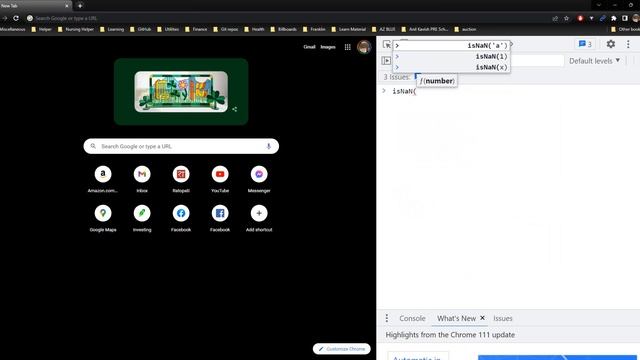Open the dark triangle extension dropdown in the toolbar
The image size is (640, 360).
[x=591, y=18]
